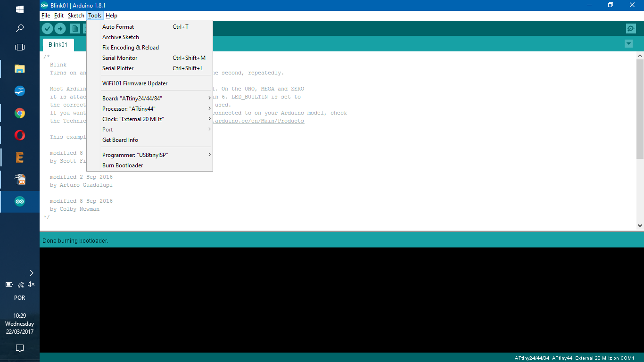This screenshot has height=362, width=644.
Task: Open the clock and date display
Action: point(20,324)
